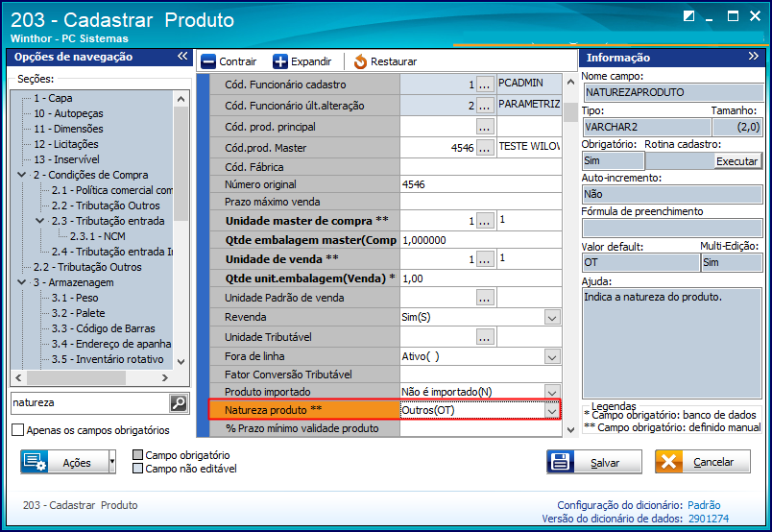The height and width of the screenshot is (532, 772).
Task: Click Qtde embalagem master value 1,000000
Action: click(480, 240)
